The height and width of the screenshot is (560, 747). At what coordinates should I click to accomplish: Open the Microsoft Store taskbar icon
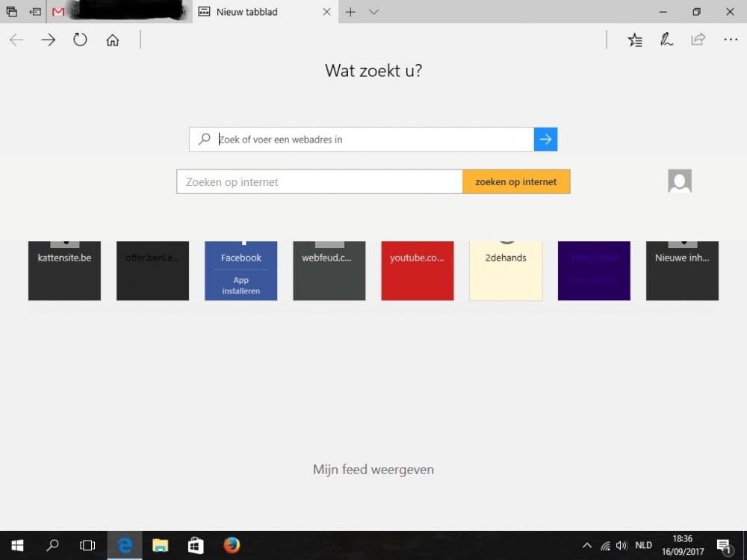pyautogui.click(x=195, y=545)
